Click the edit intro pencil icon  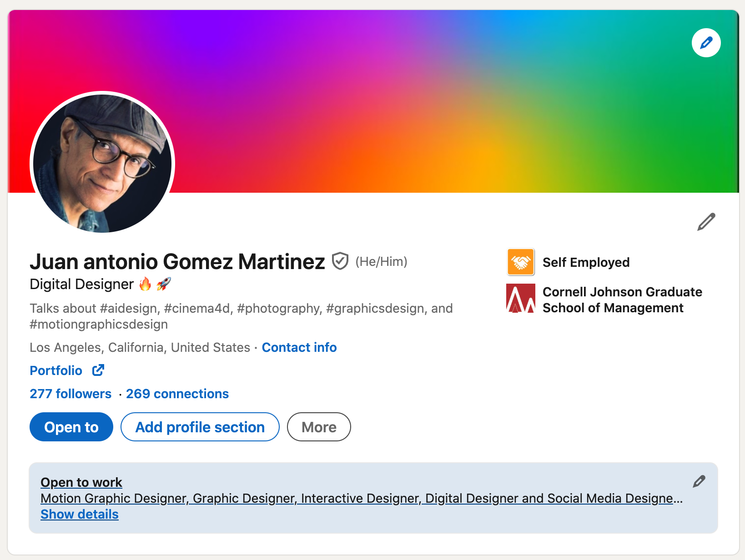click(x=706, y=222)
